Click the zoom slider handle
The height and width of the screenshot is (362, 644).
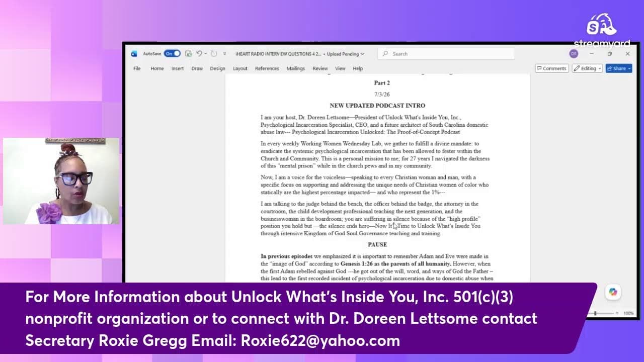point(596,313)
